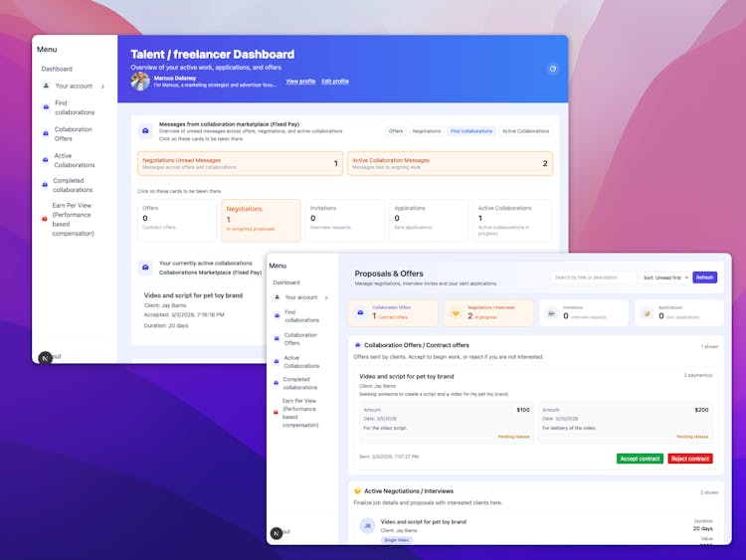Click the circular refresh icon in the dashboard header
This screenshot has height=560, width=746.
(x=553, y=69)
